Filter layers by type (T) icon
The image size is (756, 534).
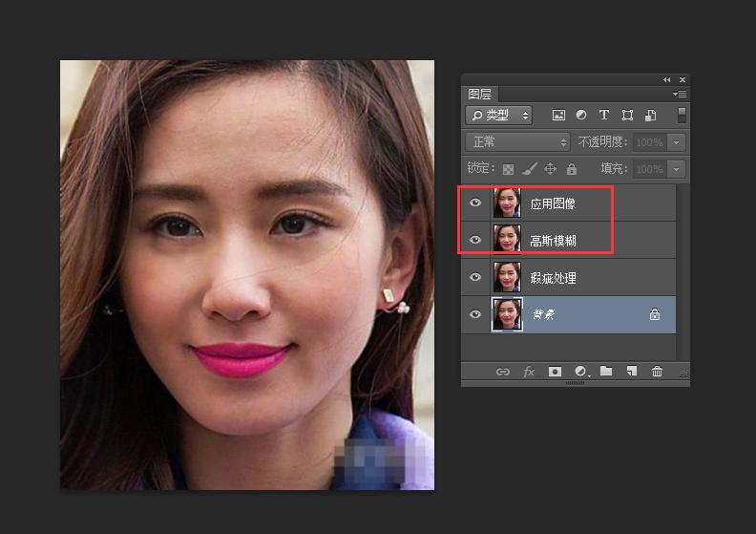604,116
